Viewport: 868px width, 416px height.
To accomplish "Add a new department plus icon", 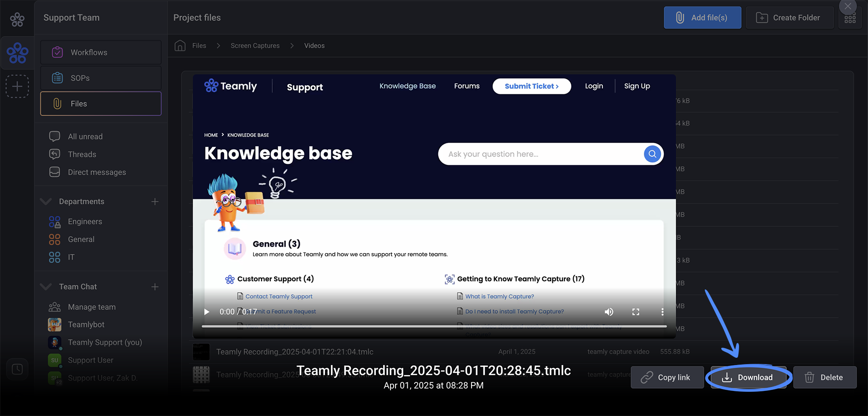I will click(155, 201).
